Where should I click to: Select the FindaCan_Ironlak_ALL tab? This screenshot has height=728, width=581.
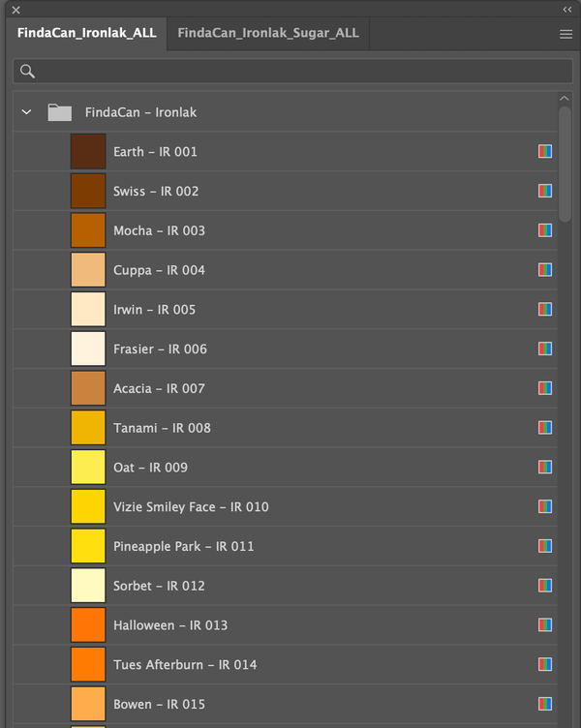86,33
